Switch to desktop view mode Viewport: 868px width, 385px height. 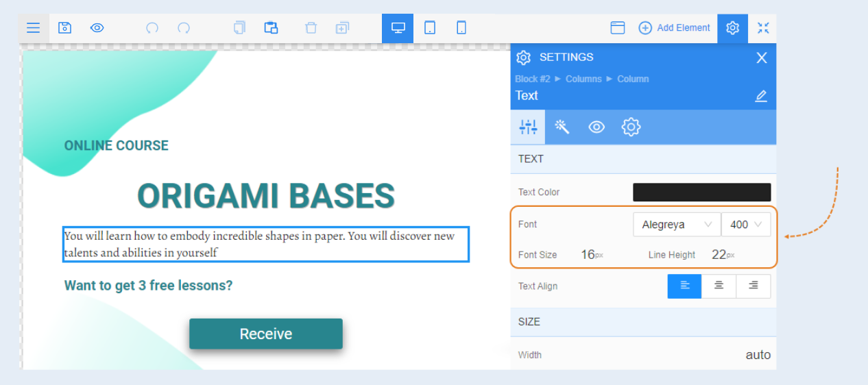[x=398, y=28]
